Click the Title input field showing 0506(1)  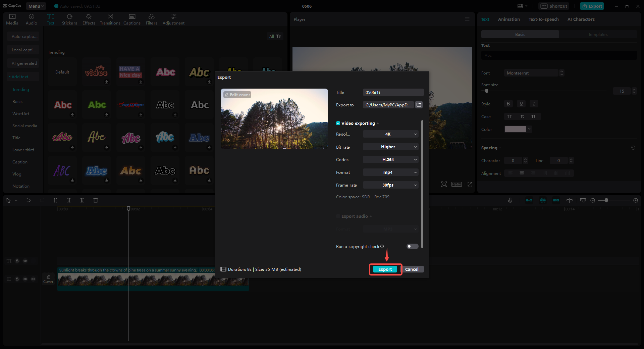point(393,92)
